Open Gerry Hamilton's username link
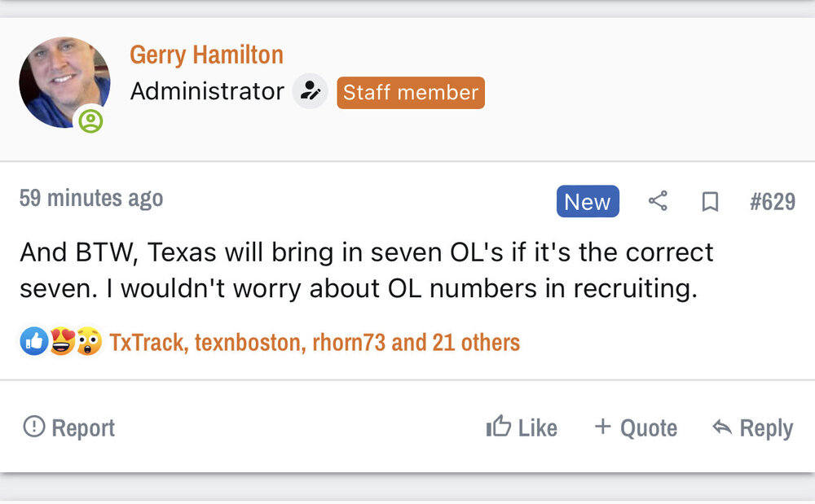Image resolution: width=815 pixels, height=504 pixels. click(206, 55)
